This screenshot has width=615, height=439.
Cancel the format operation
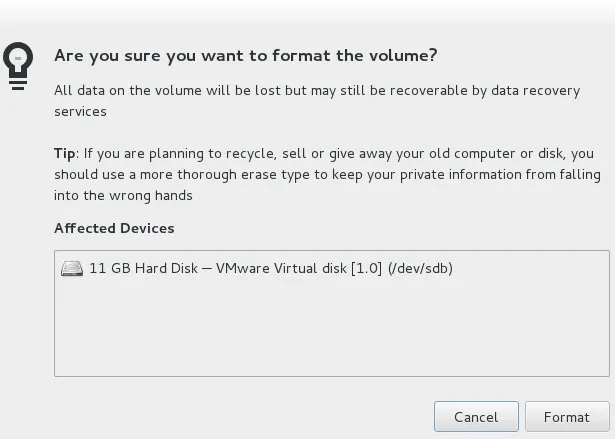coord(476,417)
